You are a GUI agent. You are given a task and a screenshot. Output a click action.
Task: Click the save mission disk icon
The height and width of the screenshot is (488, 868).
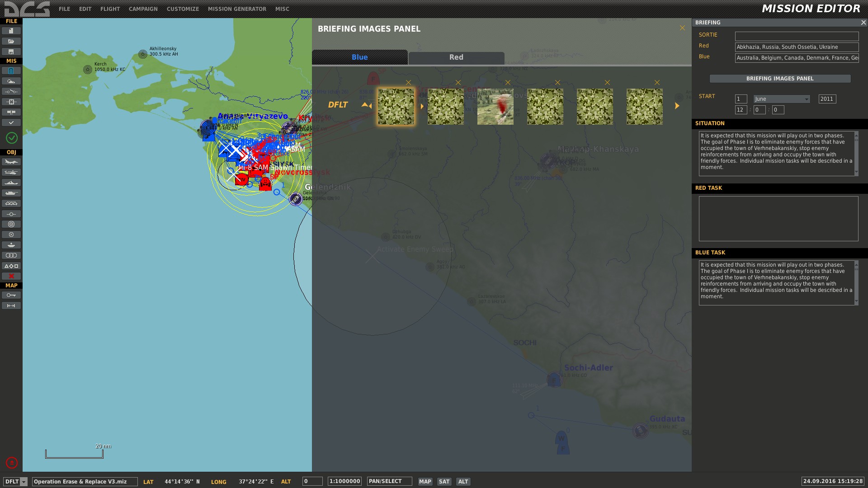[x=11, y=52]
